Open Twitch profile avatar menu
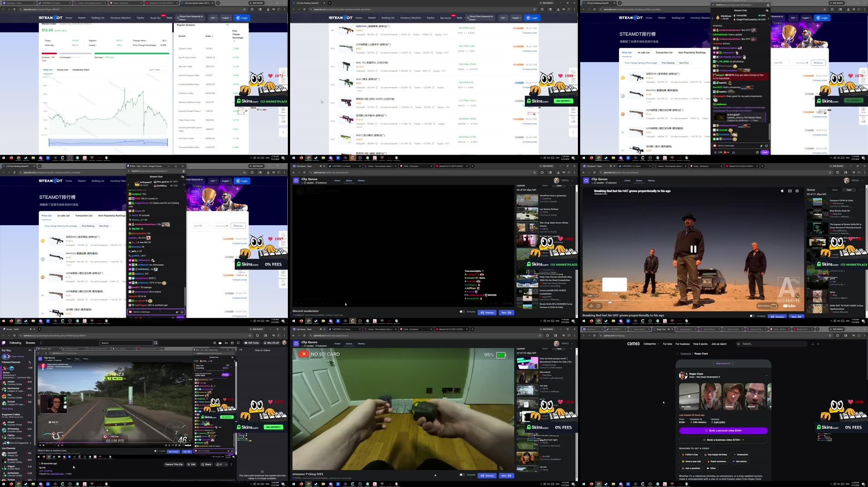The width and height of the screenshot is (868, 487). 284,343
